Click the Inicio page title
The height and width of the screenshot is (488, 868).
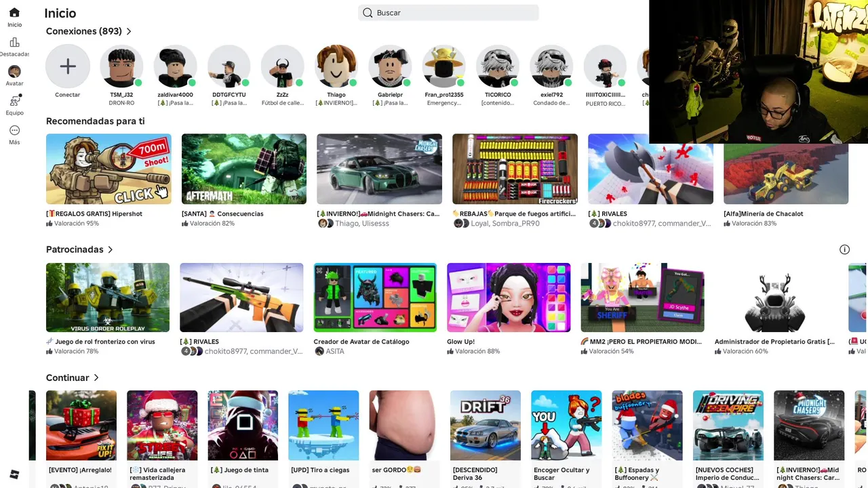60,13
